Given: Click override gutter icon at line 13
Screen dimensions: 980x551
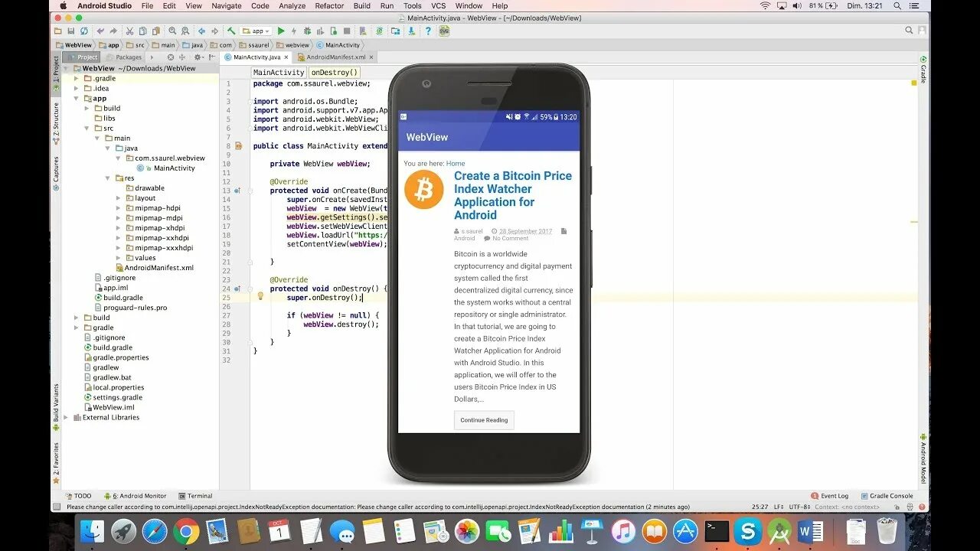Looking at the screenshot, I should pos(237,191).
